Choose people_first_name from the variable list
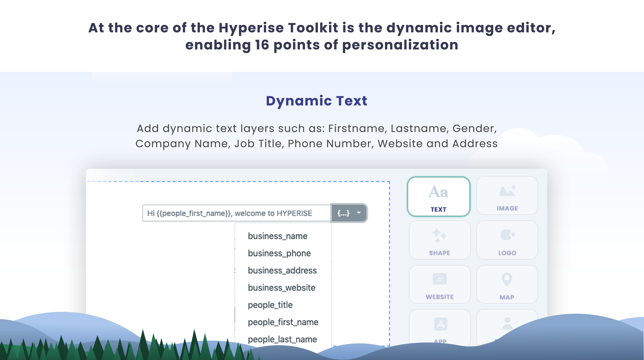 click(283, 322)
